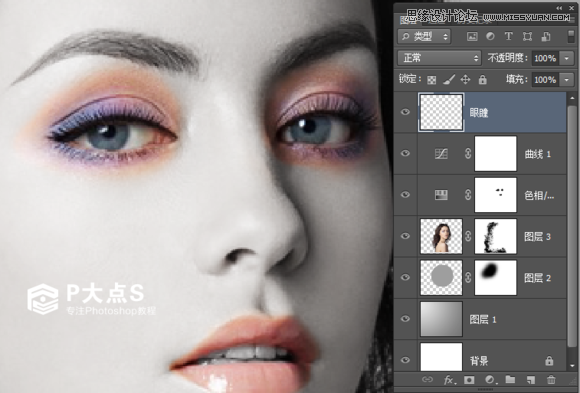Image resolution: width=580 pixels, height=393 pixels.
Task: Select the layer named 图层 1
Action: click(483, 319)
